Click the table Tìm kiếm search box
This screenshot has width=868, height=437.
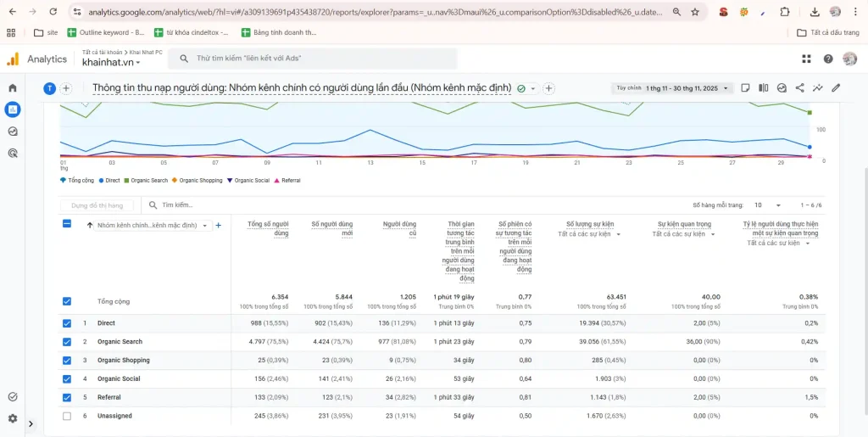pos(177,205)
